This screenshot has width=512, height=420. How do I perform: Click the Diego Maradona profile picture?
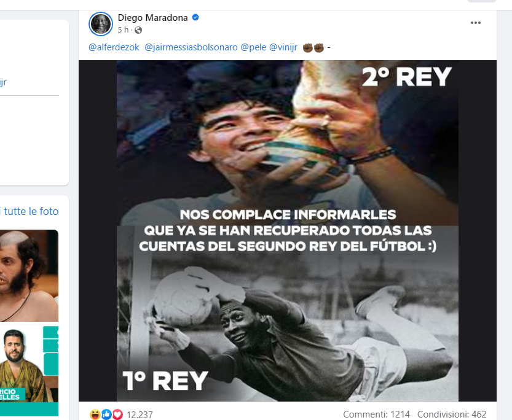tap(101, 23)
